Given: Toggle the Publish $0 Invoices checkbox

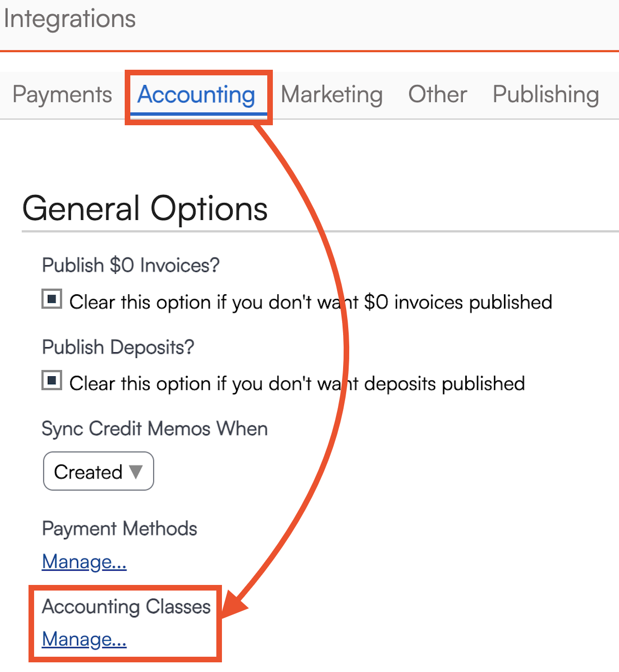Looking at the screenshot, I should (x=52, y=299).
